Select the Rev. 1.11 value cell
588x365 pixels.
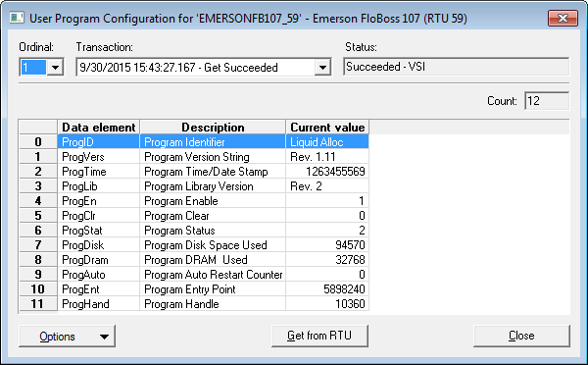327,157
